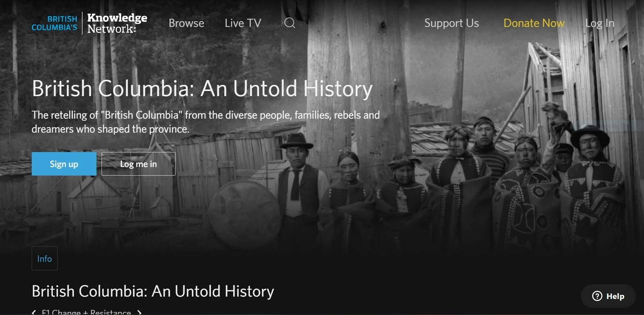
Task: Click the yellow Donate Now link
Action: pos(534,23)
